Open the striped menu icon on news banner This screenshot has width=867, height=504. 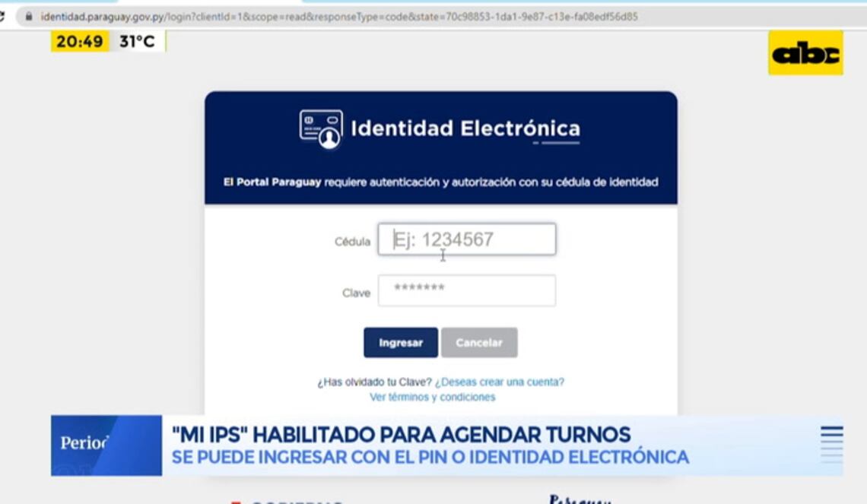[x=831, y=444]
